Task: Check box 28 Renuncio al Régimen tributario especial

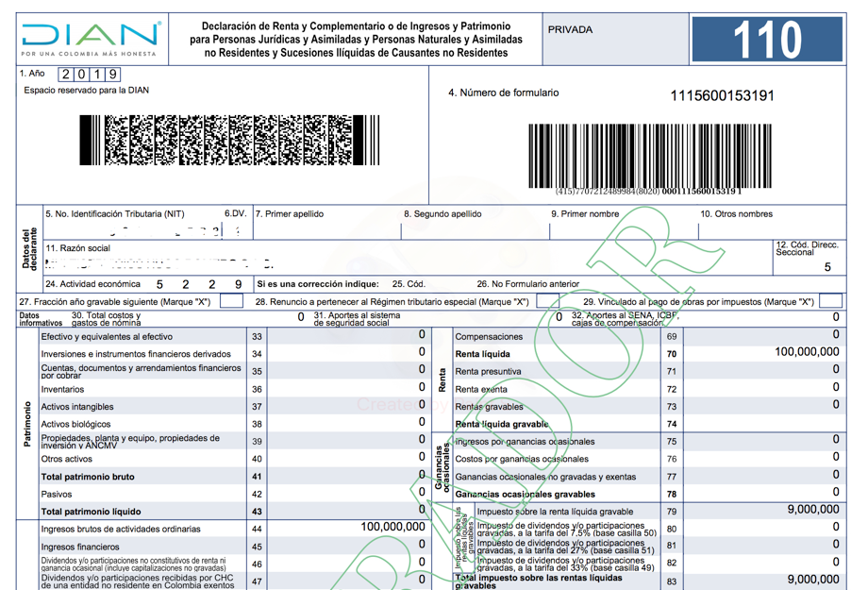Action: pos(547,301)
